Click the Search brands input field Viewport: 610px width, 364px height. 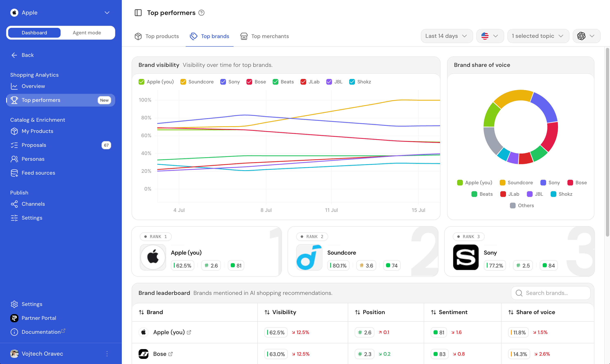coord(551,293)
